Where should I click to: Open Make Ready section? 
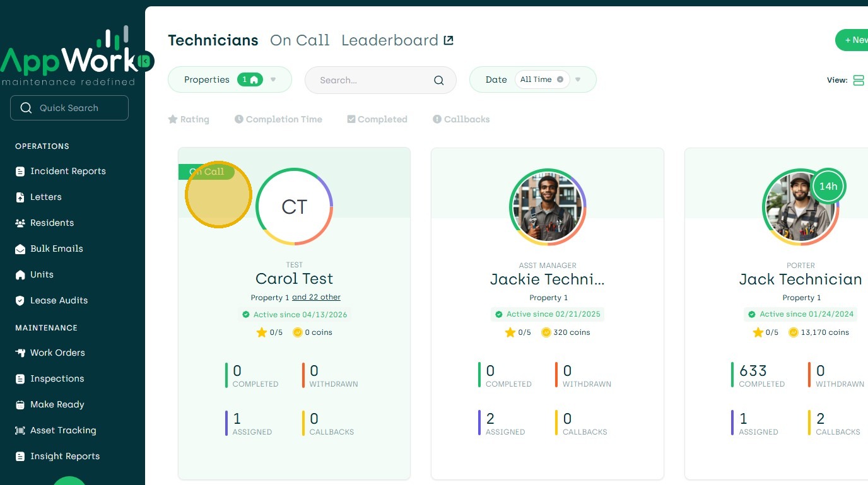coord(49,404)
